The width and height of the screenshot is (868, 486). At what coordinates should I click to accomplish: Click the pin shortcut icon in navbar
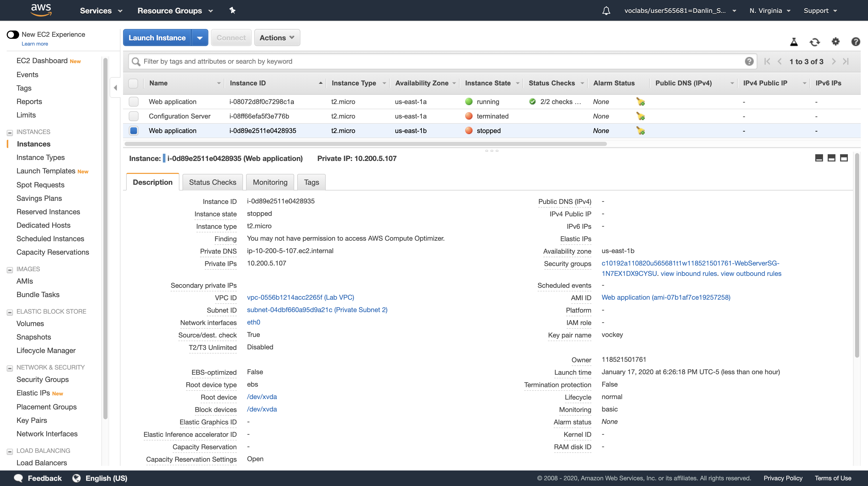pos(232,10)
